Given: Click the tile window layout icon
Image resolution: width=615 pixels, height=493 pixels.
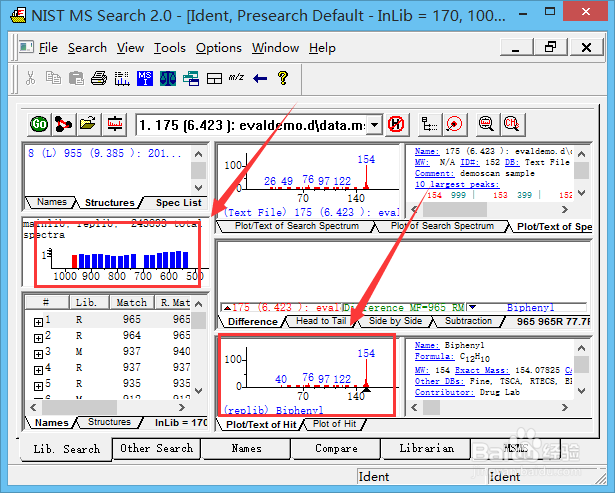Looking at the screenshot, I should point(214,78).
